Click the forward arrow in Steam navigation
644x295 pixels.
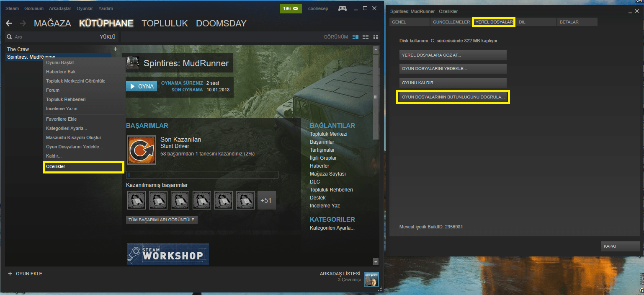coord(23,23)
